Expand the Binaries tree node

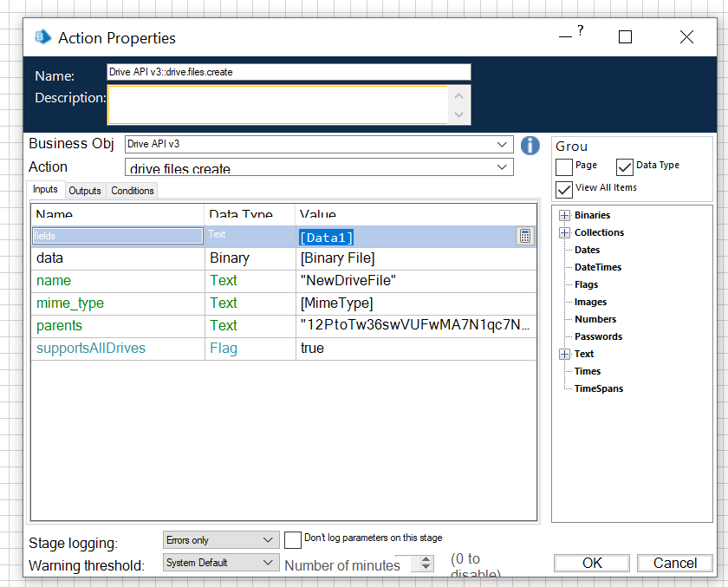(x=565, y=215)
